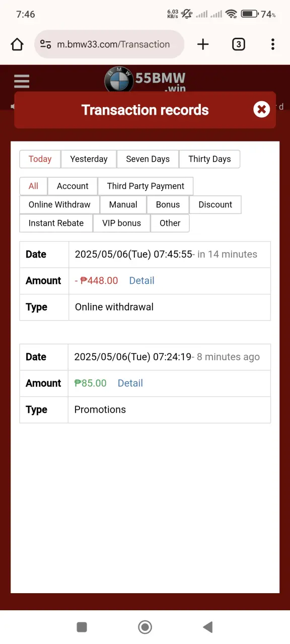The image size is (290, 644).
Task: Filter transactions by Instant Rebate
Action: point(56,223)
